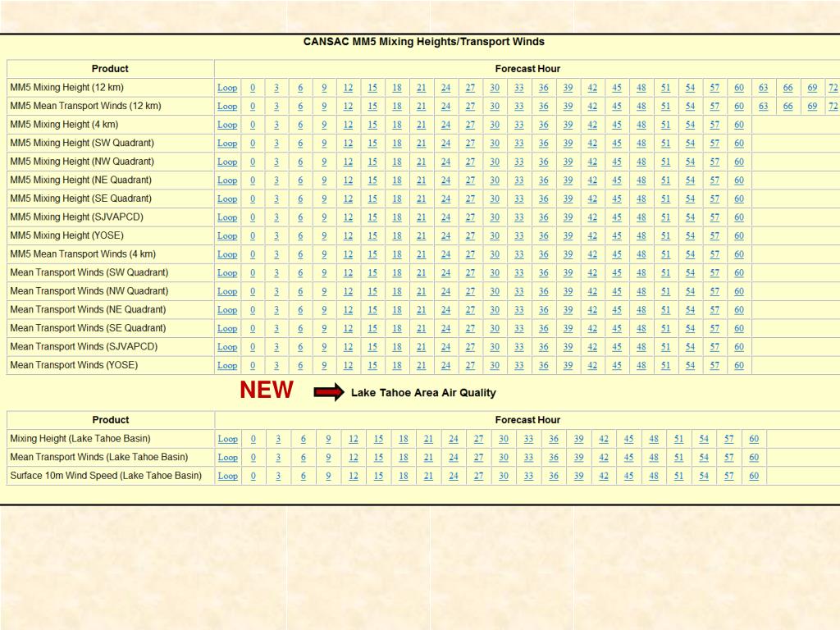Open hour 48 for MM5 Mixing Height (SE Quadrant)
Viewport: 840px width, 630px height.
click(641, 199)
